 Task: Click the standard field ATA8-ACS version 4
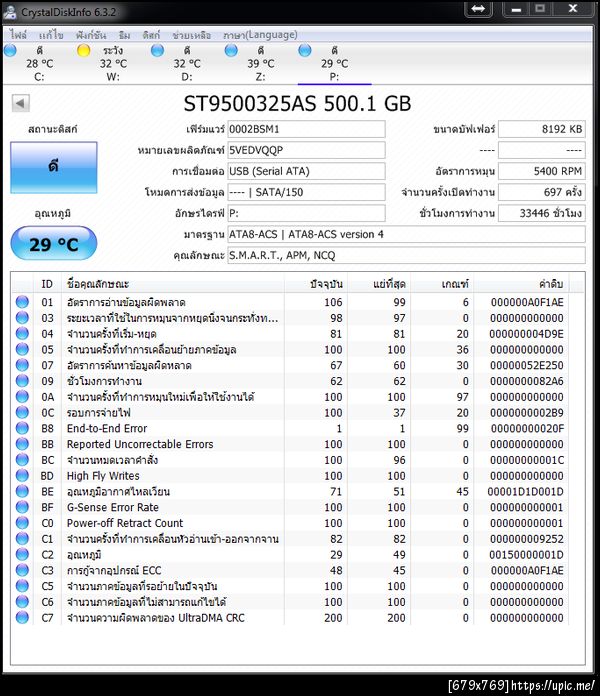(407, 234)
